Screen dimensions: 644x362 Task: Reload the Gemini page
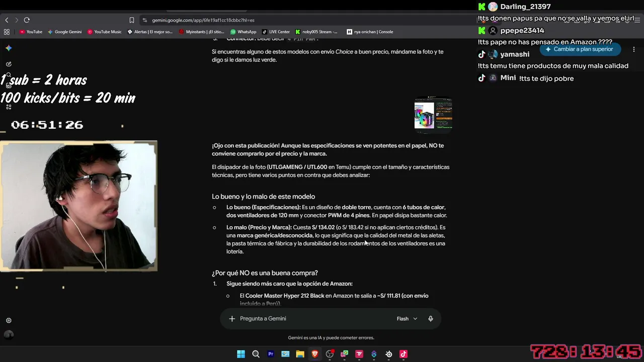(x=27, y=20)
